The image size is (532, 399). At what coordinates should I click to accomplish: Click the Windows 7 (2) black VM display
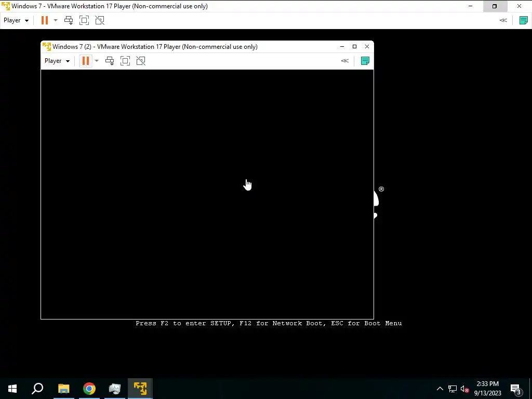click(207, 194)
